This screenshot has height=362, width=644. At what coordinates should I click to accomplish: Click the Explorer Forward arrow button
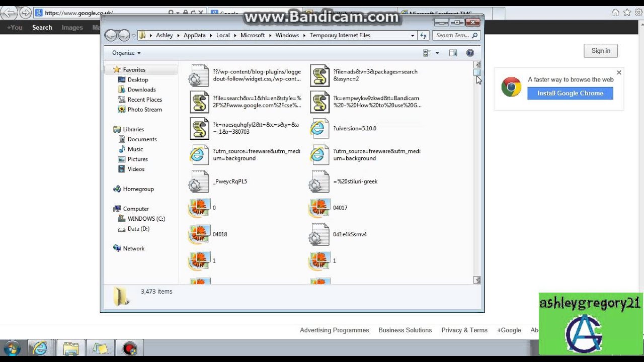pos(124,35)
